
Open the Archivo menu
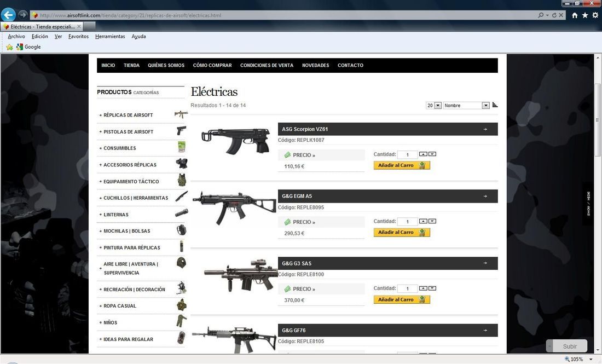[x=16, y=37]
